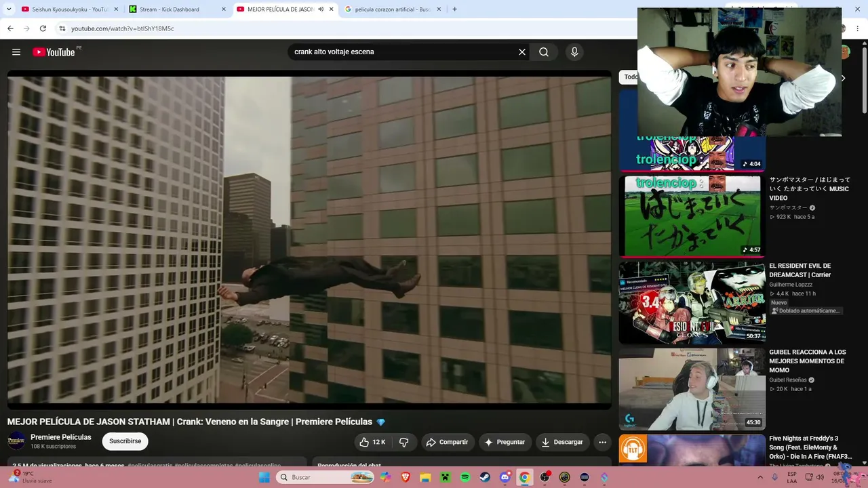Open the Resident Evil Dreamcast video thumbnail
Image resolution: width=868 pixels, height=488 pixels.
click(692, 303)
